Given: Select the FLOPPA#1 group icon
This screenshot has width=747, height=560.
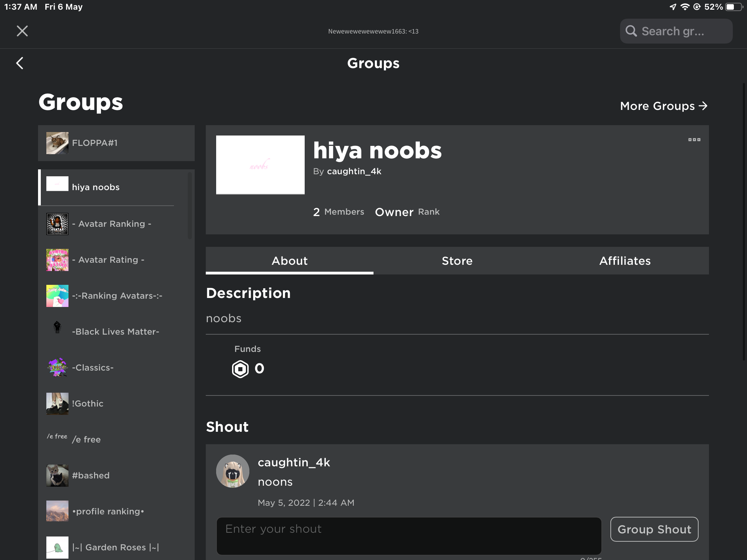Looking at the screenshot, I should pos(57,143).
